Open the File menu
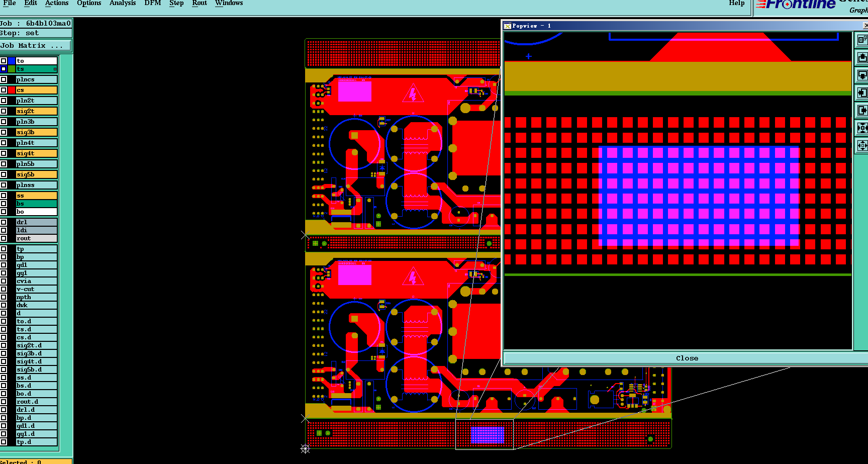Viewport: 868px width, 464px height. click(x=9, y=3)
